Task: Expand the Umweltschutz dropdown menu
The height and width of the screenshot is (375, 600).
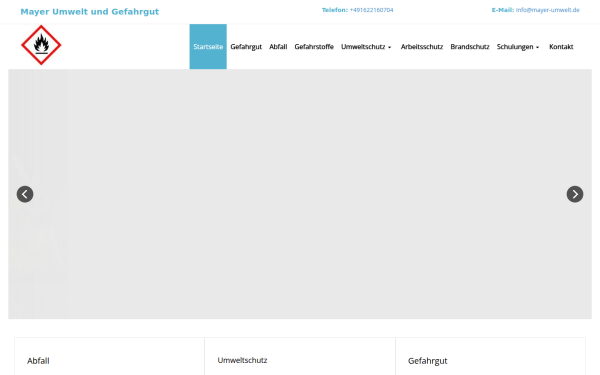Action: [366, 47]
